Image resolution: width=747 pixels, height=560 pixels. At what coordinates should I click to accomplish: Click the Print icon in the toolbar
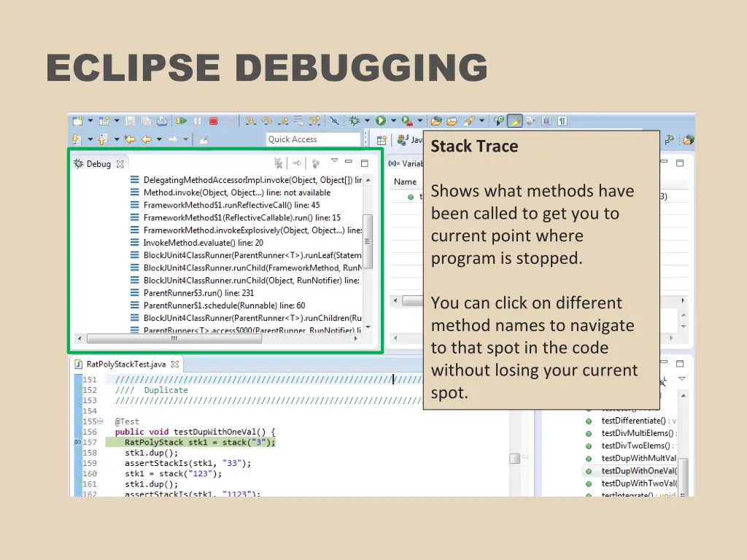(163, 121)
